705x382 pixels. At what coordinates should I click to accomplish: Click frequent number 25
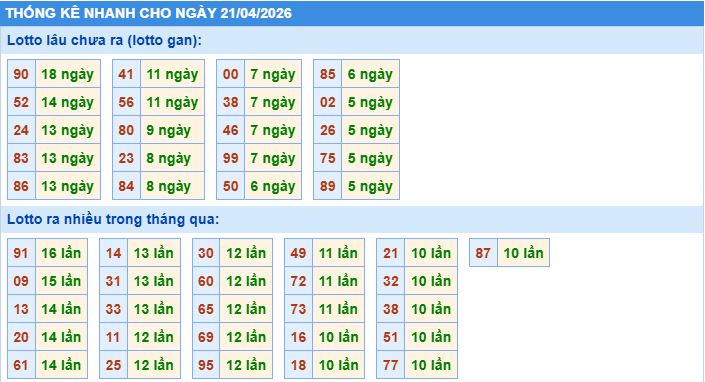pyautogui.click(x=114, y=364)
